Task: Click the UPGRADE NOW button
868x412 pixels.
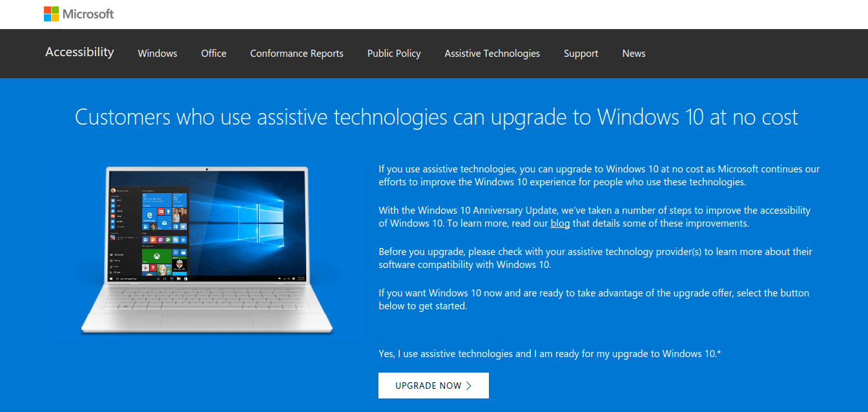Action: (433, 386)
